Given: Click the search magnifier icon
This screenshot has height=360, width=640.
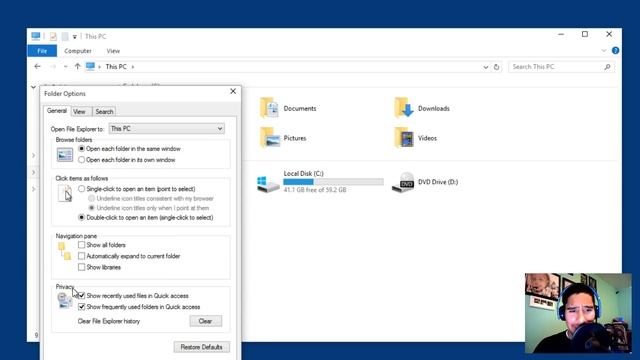Looking at the screenshot, I should click(607, 67).
